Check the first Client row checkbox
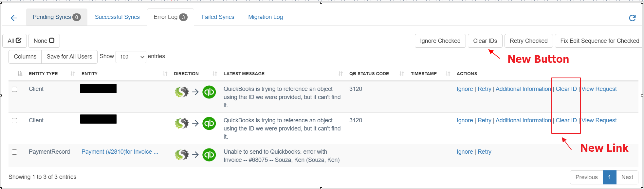The height and width of the screenshot is (189, 644). pyautogui.click(x=14, y=89)
